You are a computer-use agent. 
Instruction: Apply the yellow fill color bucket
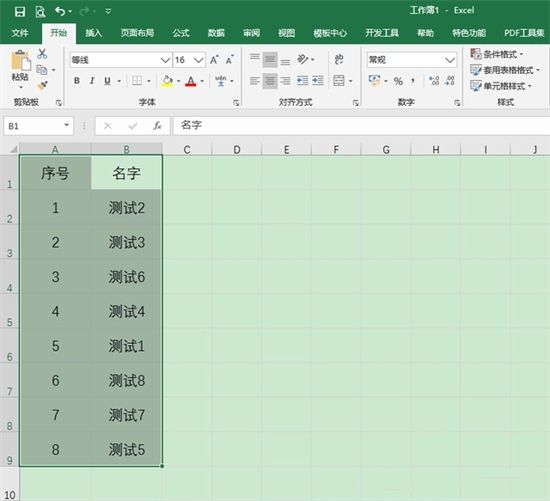click(x=167, y=81)
